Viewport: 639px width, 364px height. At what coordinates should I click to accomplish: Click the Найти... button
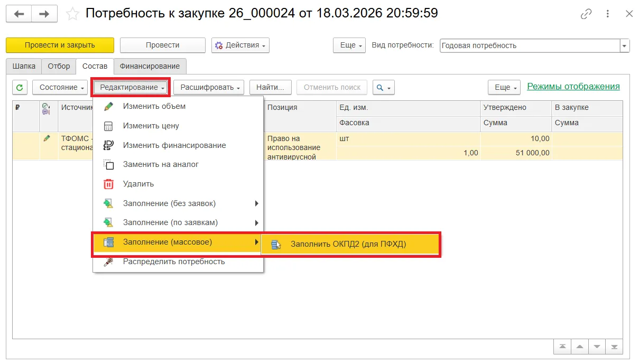[x=271, y=87]
